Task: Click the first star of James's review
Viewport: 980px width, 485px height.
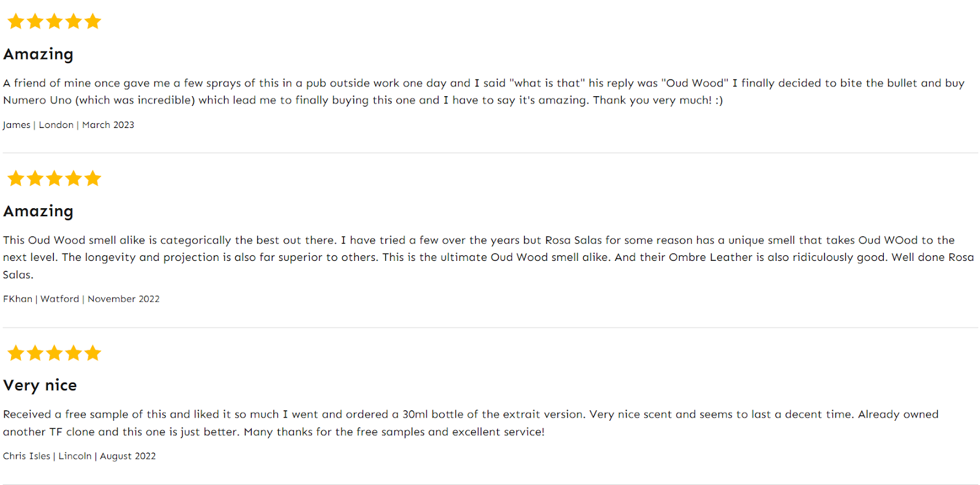Action: click(16, 21)
